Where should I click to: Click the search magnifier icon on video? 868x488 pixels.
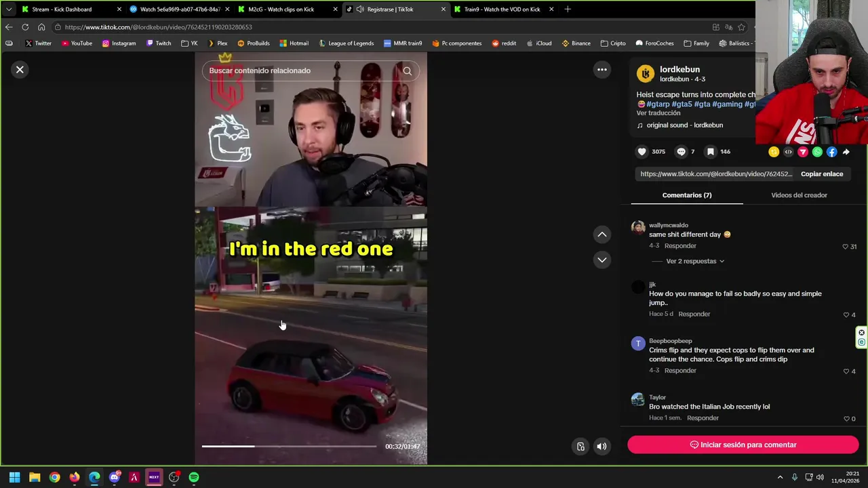point(407,70)
